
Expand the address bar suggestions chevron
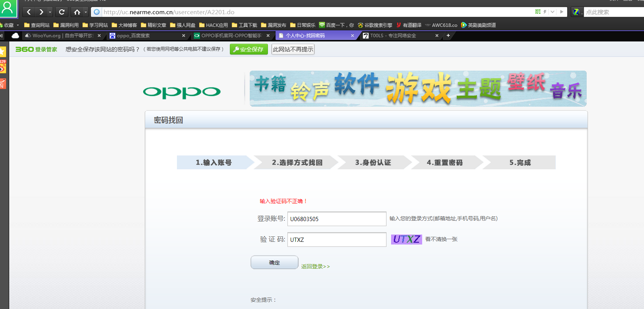[x=552, y=12]
